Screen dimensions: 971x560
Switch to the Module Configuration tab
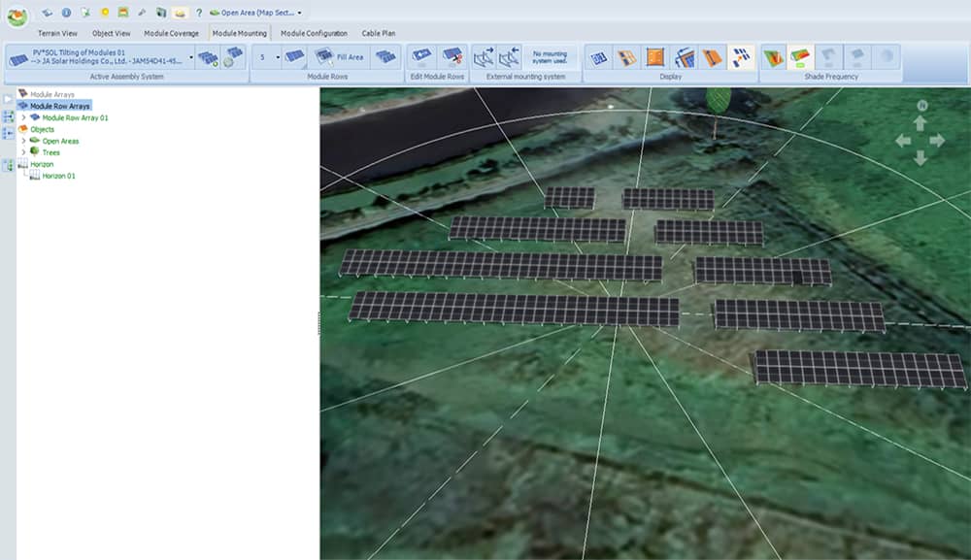coord(314,33)
